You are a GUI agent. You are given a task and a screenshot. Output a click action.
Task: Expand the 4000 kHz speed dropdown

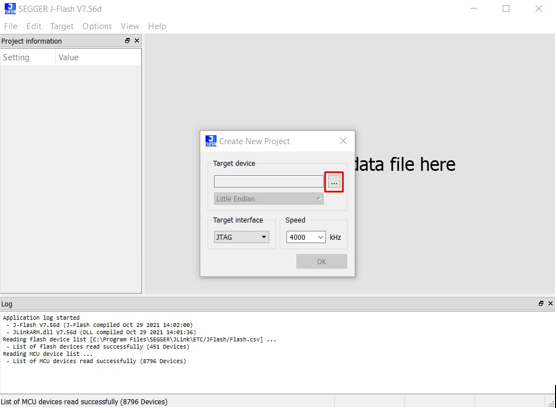click(305, 237)
